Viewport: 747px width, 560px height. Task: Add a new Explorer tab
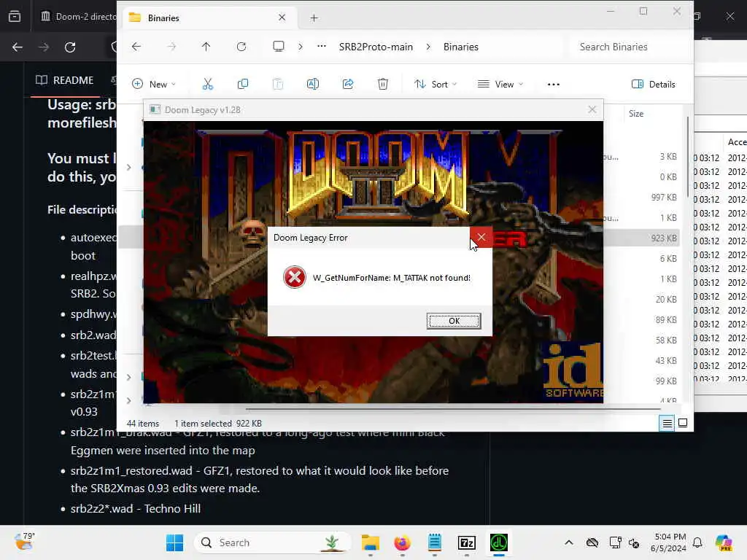tap(314, 18)
